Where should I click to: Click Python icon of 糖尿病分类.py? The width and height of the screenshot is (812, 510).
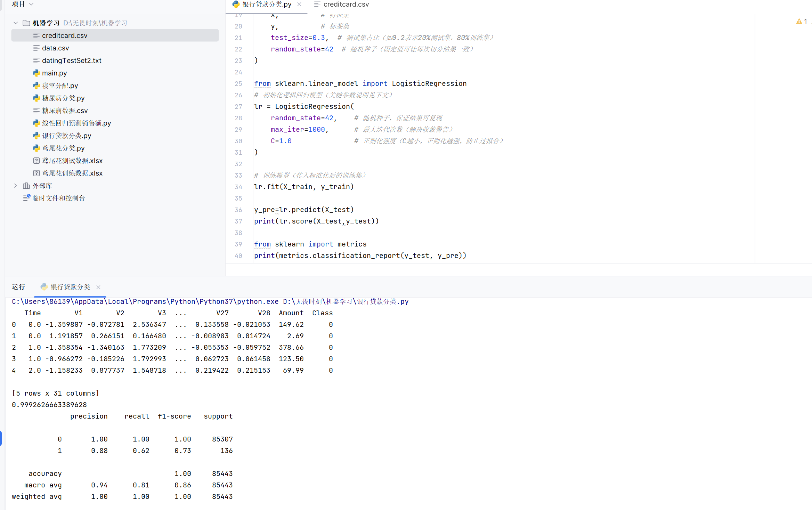point(36,98)
